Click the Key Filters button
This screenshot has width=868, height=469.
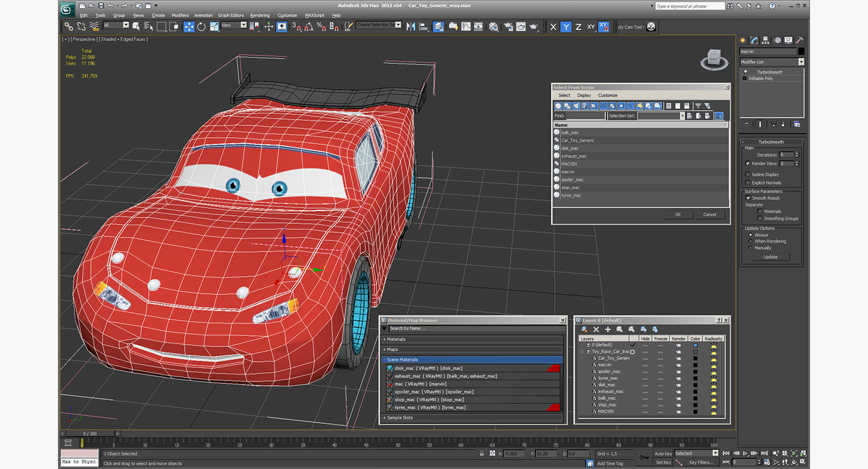(701, 462)
